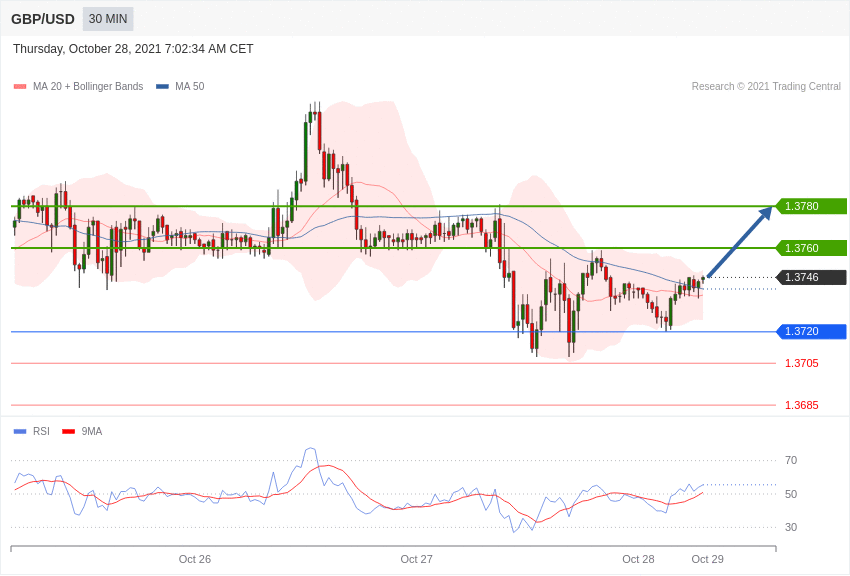Click the RSI 50 axis value

tap(791, 494)
